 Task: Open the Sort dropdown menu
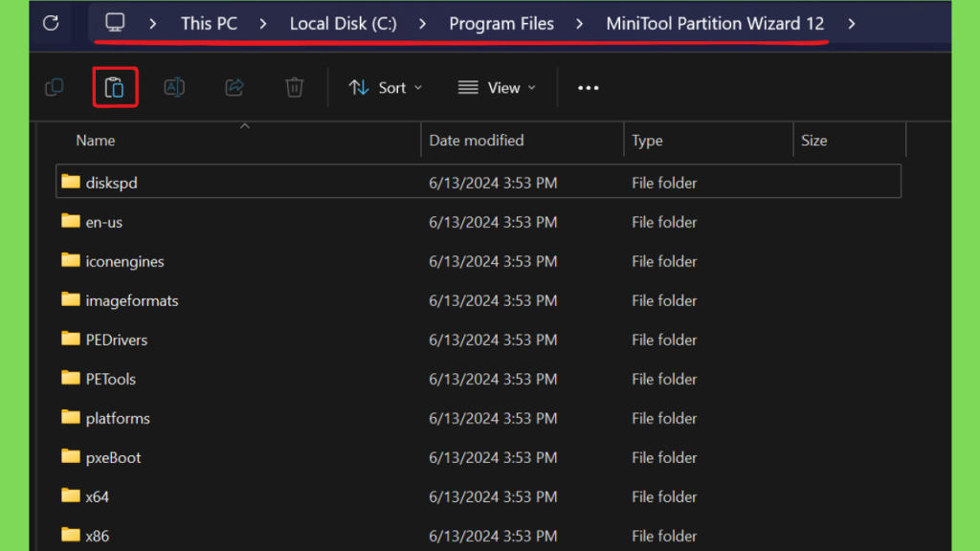tap(385, 87)
